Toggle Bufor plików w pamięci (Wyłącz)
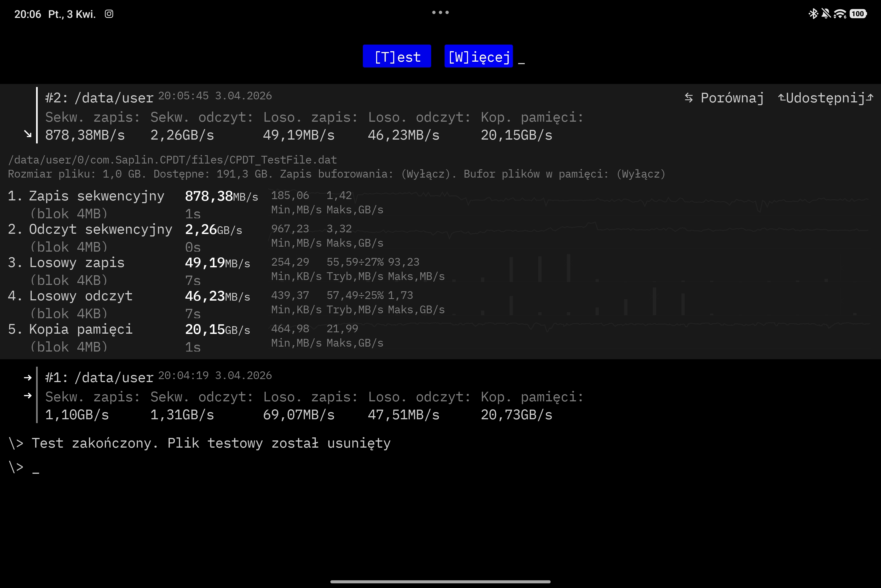 [641, 174]
